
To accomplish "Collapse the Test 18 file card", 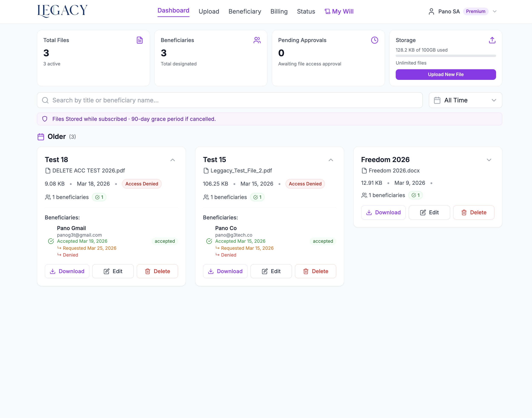I will 173,160.
